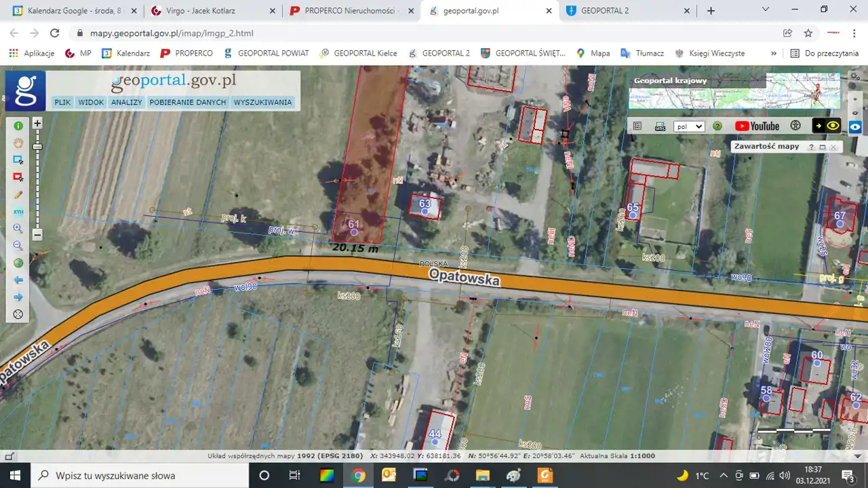Toggle the blue eye visibility button
The image size is (868, 488).
click(x=855, y=126)
